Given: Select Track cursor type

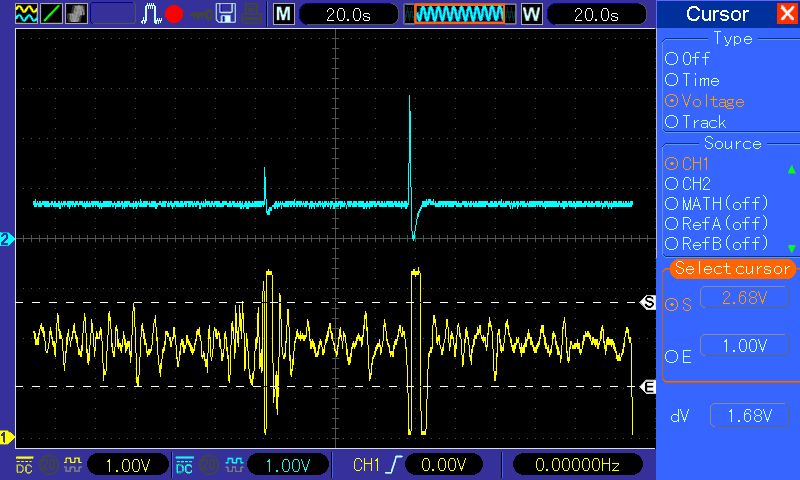Looking at the screenshot, I should [x=671, y=122].
